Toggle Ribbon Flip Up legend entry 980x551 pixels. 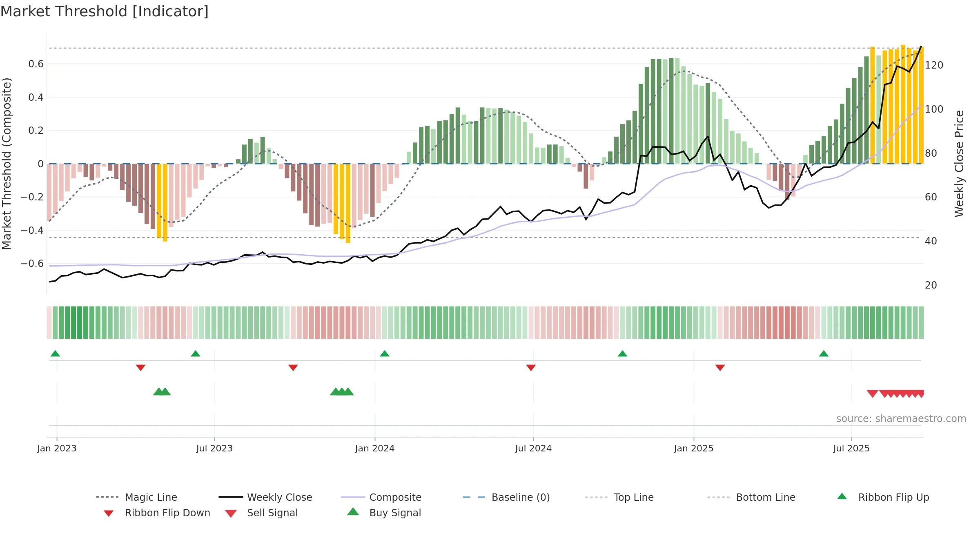(883, 497)
